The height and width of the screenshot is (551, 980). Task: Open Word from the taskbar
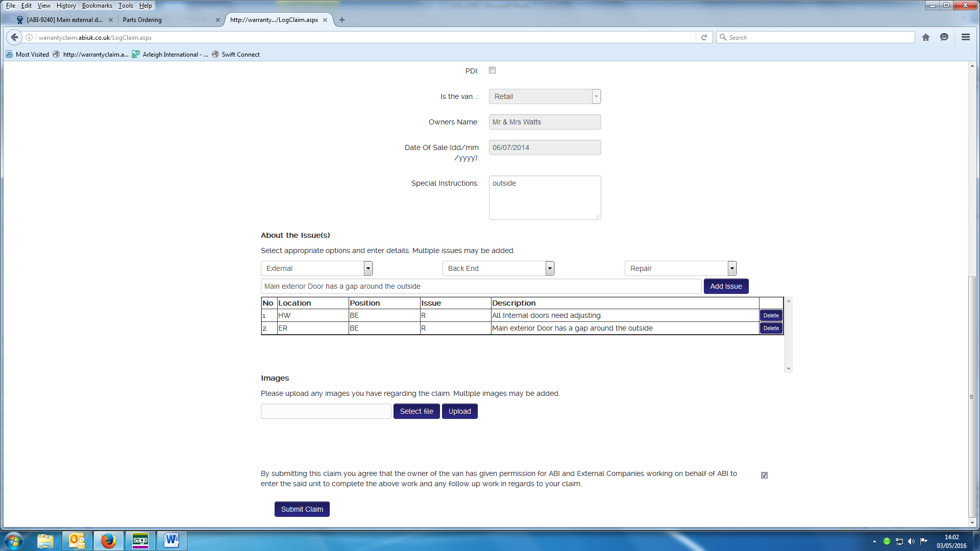(171, 540)
